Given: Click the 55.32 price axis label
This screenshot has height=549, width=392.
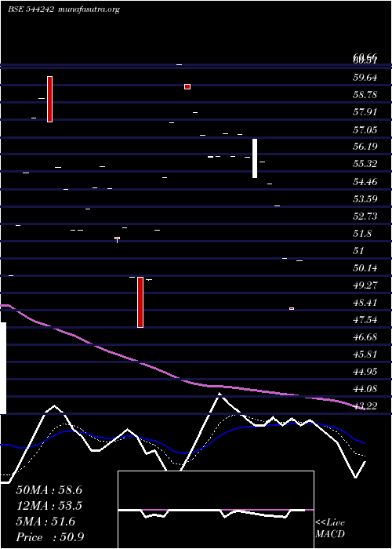Looking at the screenshot, I should tap(365, 164).
